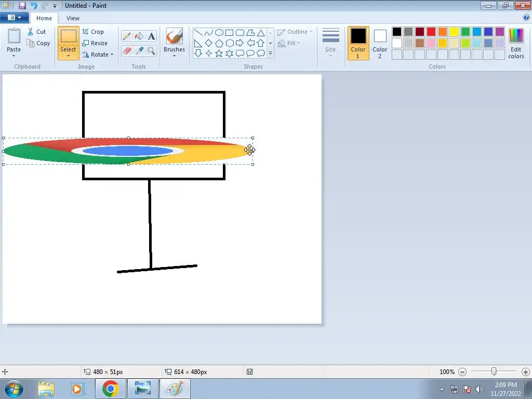
Task: Open the Resize dialog
Action: coord(95,43)
